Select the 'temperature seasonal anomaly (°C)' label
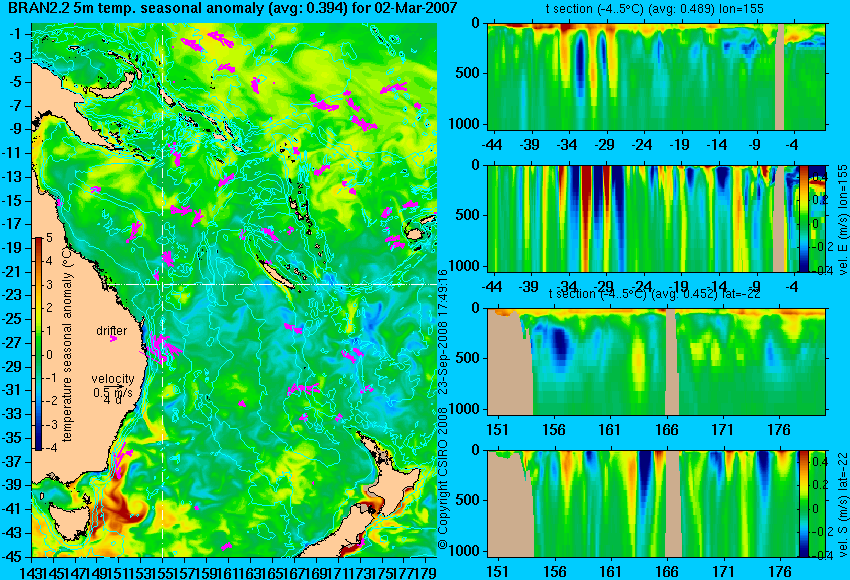This screenshot has height=580, width=850. point(67,345)
